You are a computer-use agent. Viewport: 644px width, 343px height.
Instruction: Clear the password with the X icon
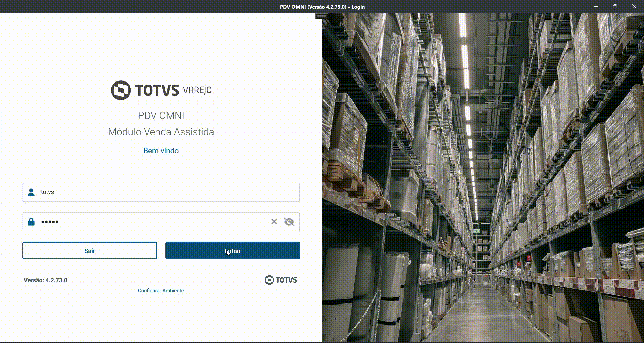pyautogui.click(x=274, y=222)
